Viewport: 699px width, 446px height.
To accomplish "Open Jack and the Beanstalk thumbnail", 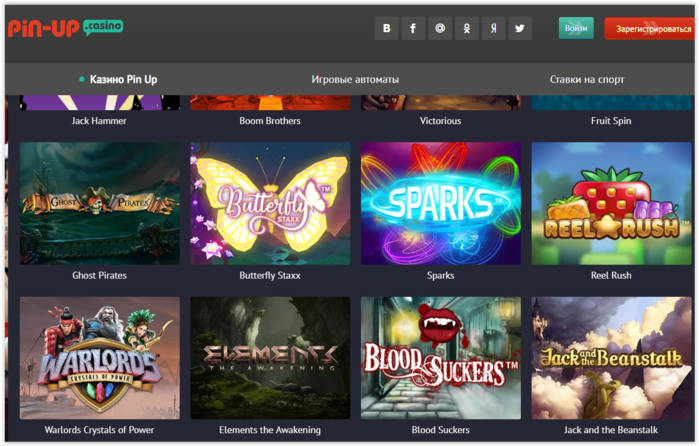I will pos(611,358).
